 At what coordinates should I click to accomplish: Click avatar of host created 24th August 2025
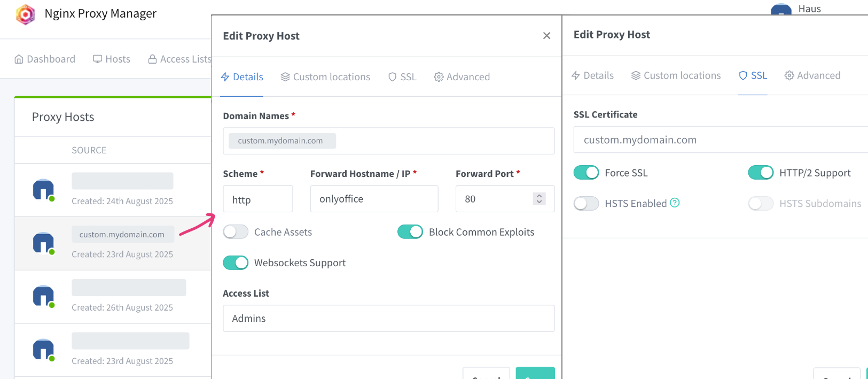(x=43, y=190)
